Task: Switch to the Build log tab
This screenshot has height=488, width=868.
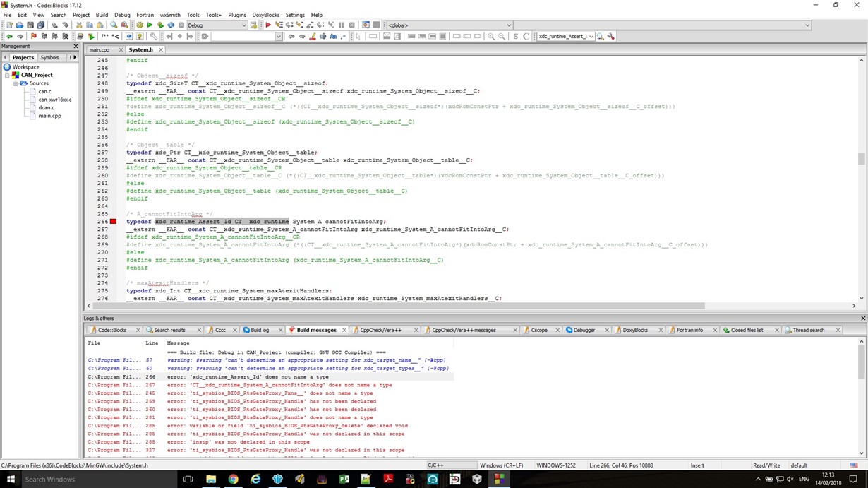Action: click(260, 330)
